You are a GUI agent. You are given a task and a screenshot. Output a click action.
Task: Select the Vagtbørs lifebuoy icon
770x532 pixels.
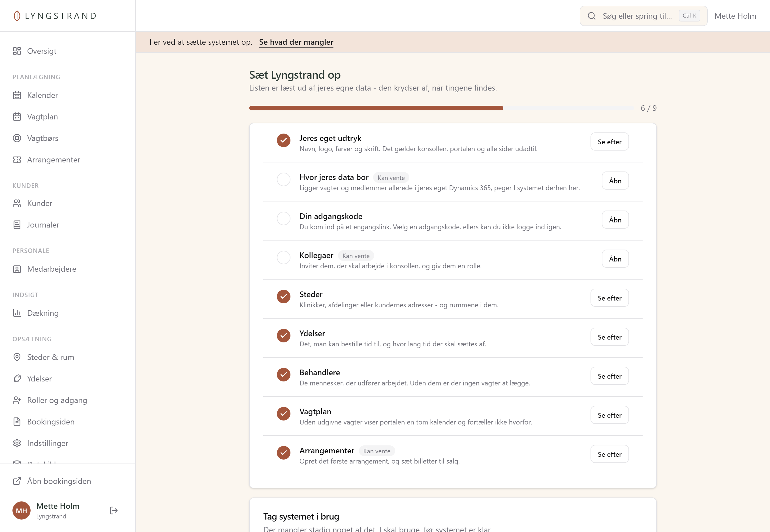click(17, 138)
